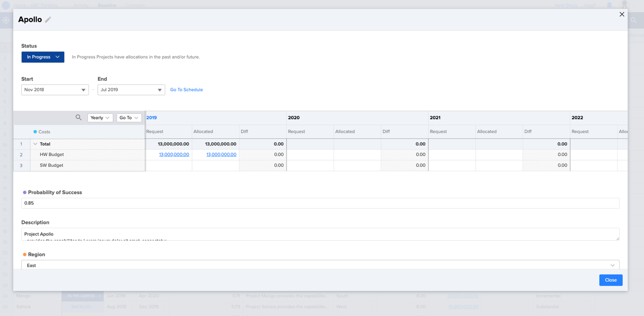Open Mango's 20,000,000.00 amount link
Screen dimensions: 644x316
(463, 296)
